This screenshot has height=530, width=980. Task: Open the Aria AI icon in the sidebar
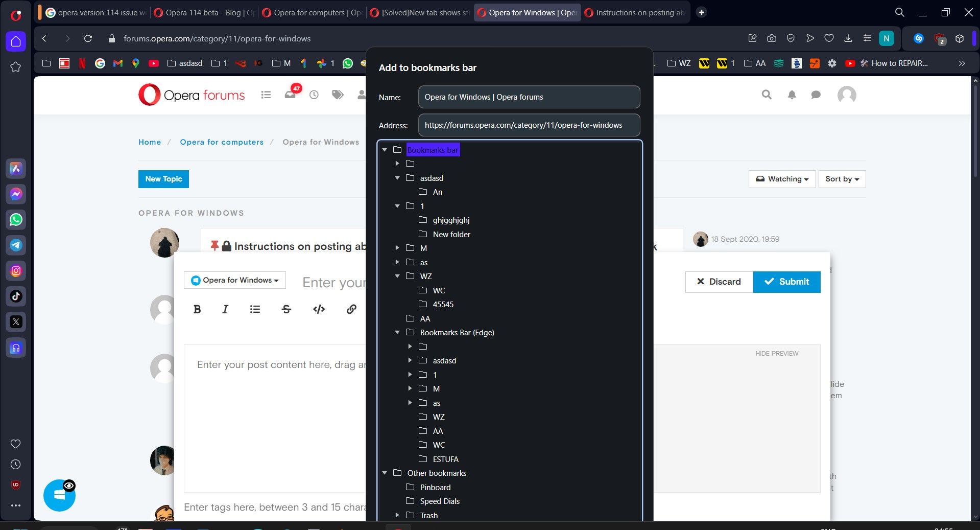tap(16, 168)
